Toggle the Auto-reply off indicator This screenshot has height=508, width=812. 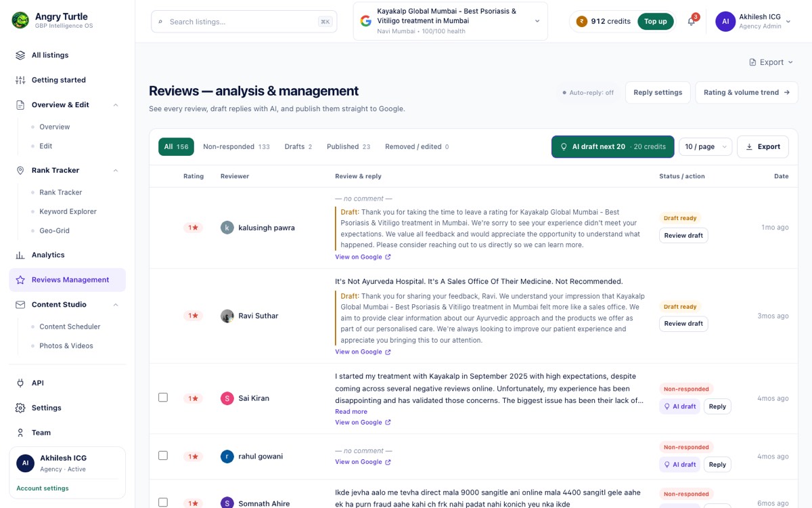587,93
